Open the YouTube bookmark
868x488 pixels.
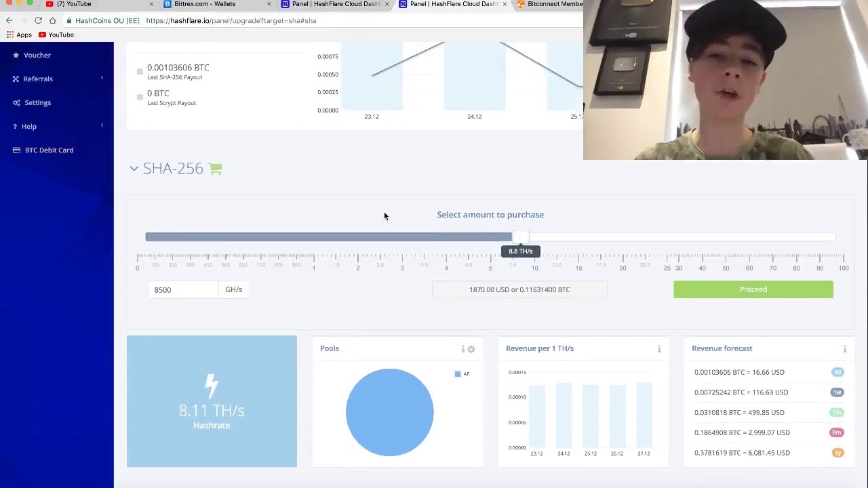pyautogui.click(x=56, y=35)
